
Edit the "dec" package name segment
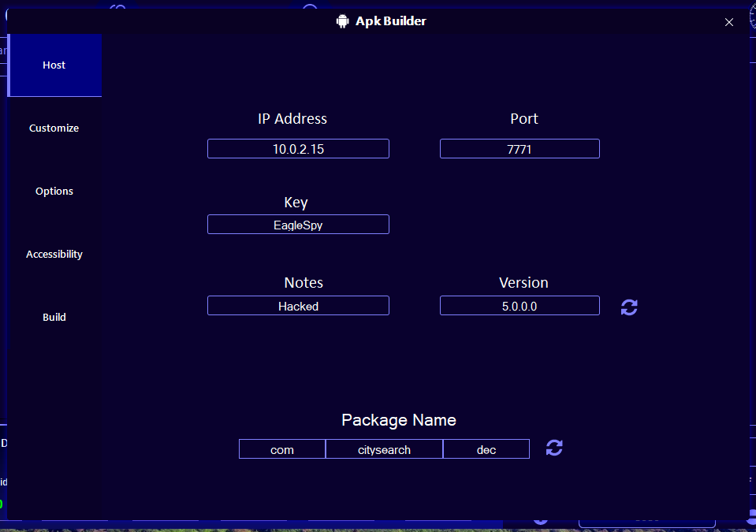486,449
